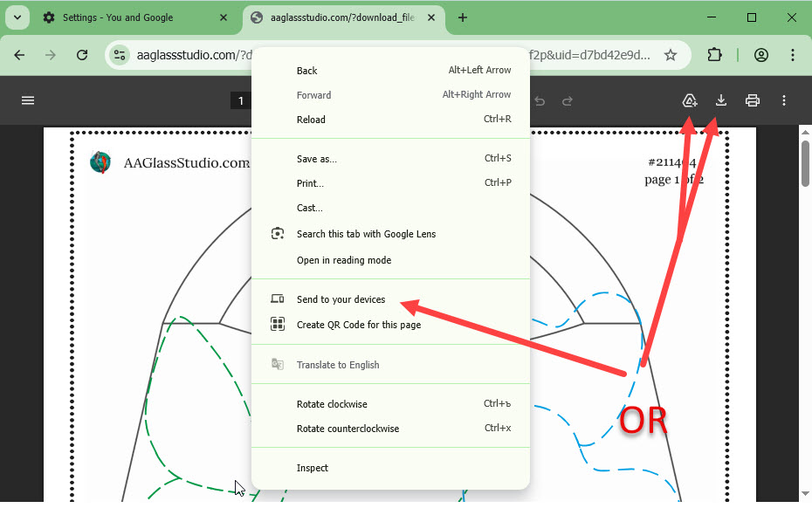Click the PDF print icon

pyautogui.click(x=753, y=100)
